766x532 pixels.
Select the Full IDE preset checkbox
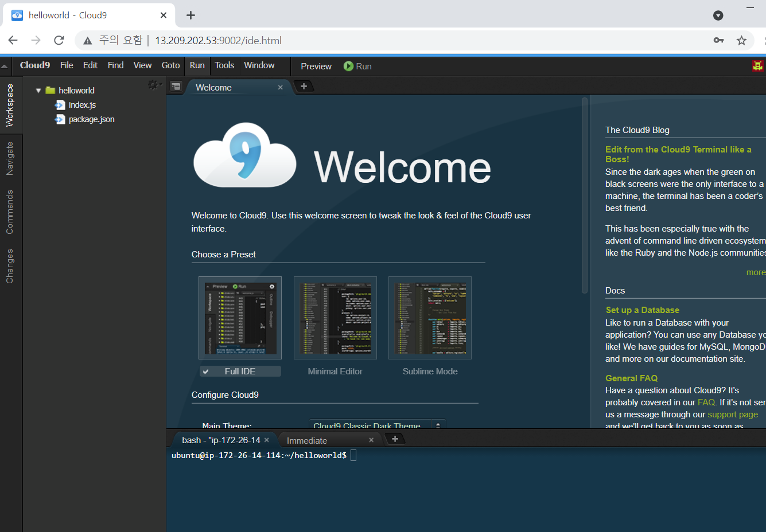click(205, 371)
